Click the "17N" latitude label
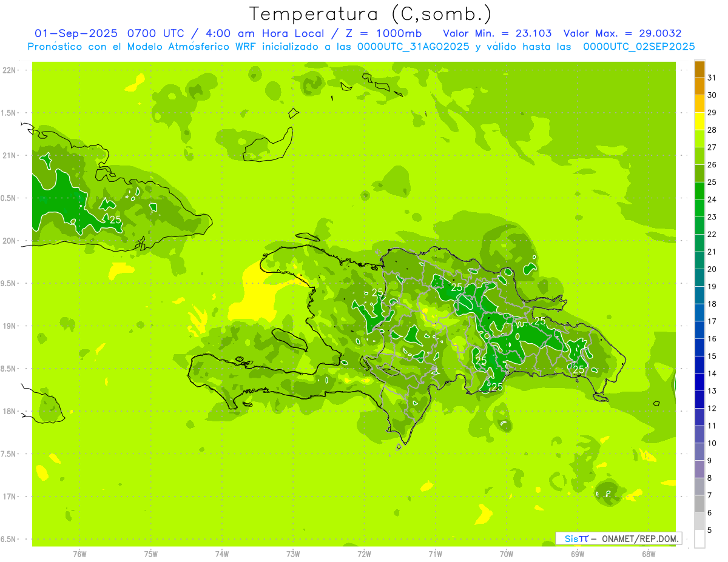Viewport: 728px width, 562px height. click(9, 497)
